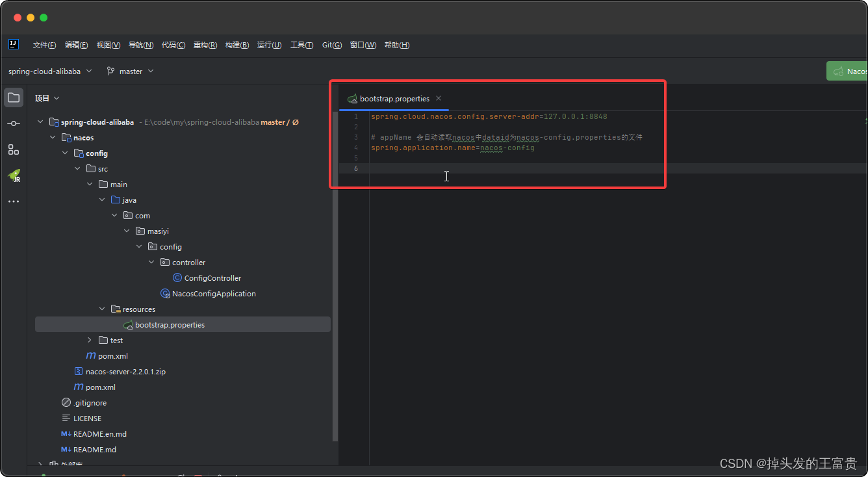
Task: Select ConfigController in project tree
Action: pos(212,278)
